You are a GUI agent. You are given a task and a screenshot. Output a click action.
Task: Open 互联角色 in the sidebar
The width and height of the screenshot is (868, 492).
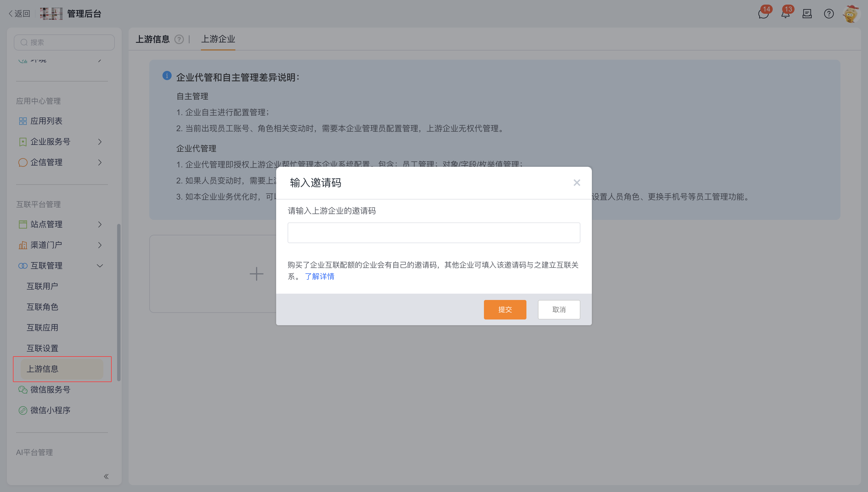pos(42,307)
